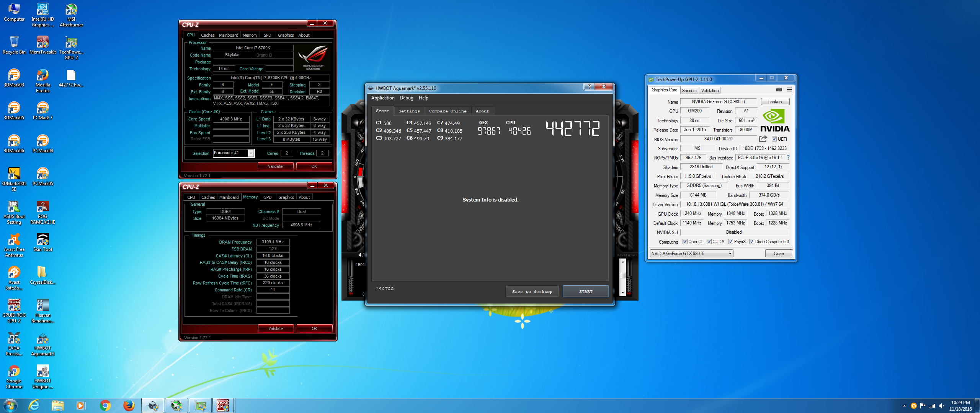Viewport: 980px width, 413px height.
Task: Click Validate in bottom CPU-Z window
Action: (276, 328)
